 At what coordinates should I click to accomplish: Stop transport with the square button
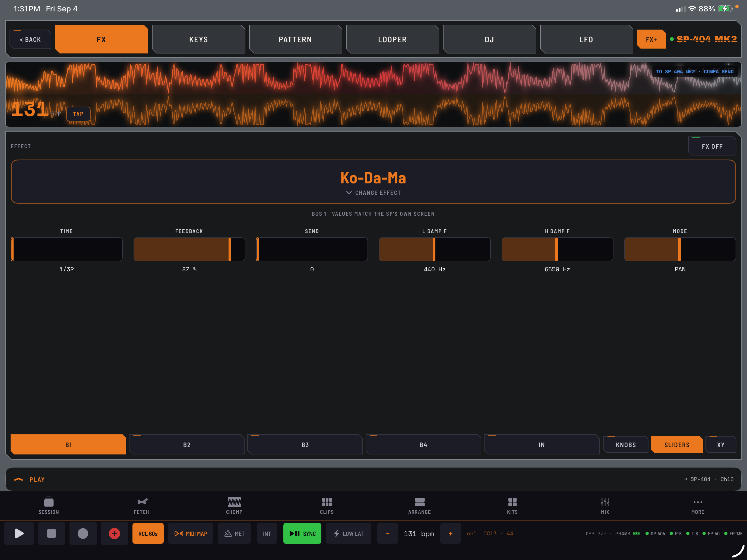pyautogui.click(x=51, y=533)
